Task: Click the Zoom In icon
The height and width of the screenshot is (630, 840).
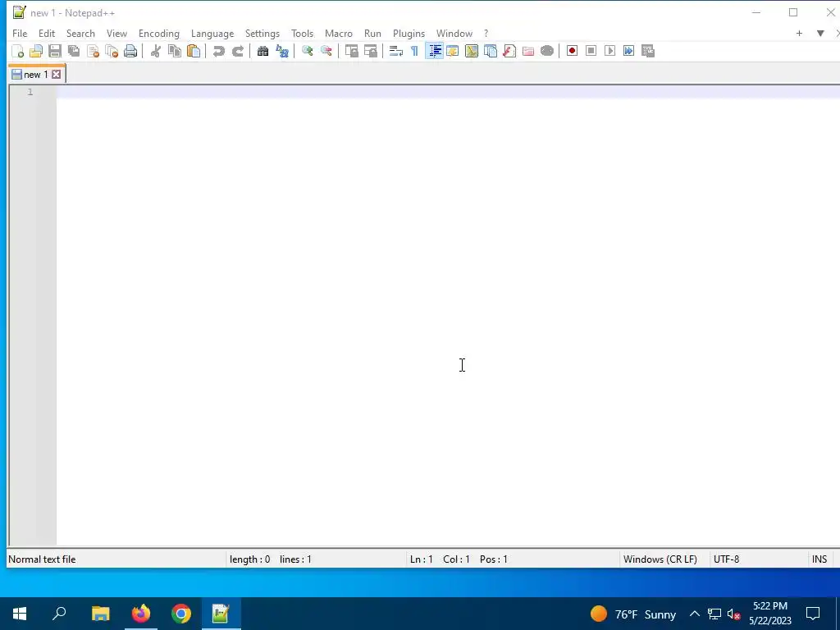Action: (x=307, y=51)
